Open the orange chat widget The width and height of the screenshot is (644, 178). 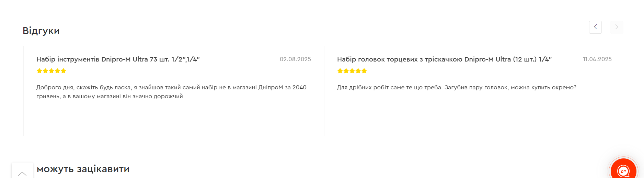pos(623,170)
